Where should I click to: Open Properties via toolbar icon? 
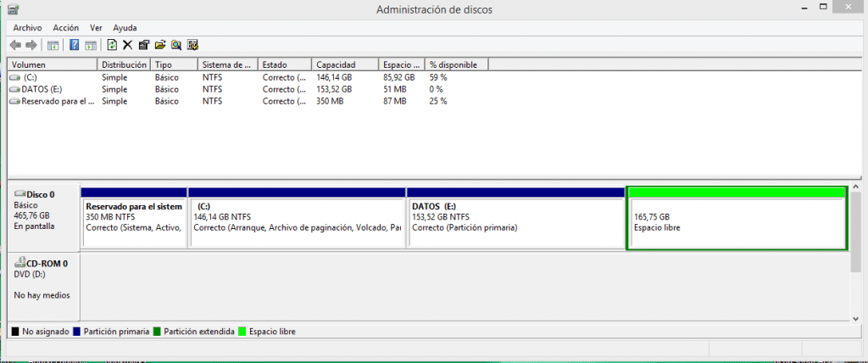[143, 45]
